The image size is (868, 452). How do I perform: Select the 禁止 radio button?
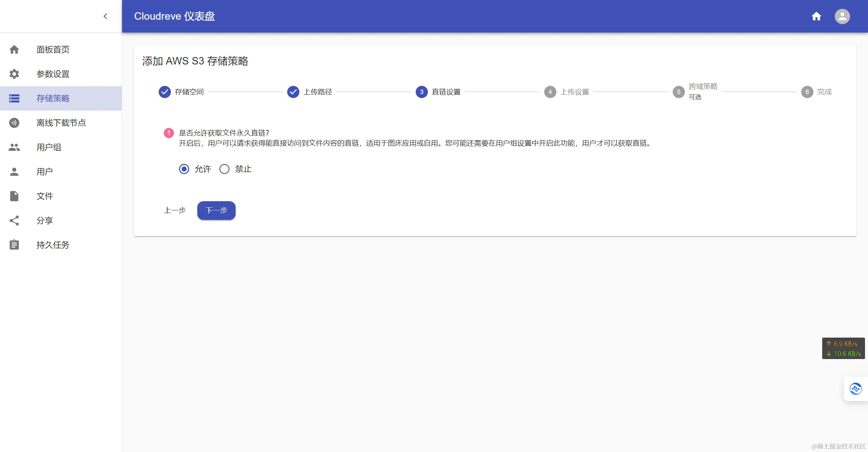(x=224, y=169)
